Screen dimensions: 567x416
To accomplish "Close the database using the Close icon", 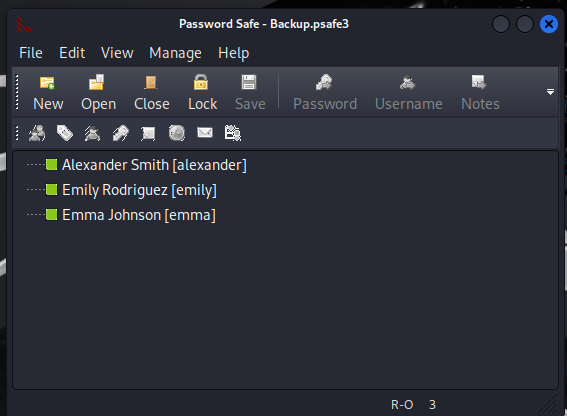I will point(151,83).
